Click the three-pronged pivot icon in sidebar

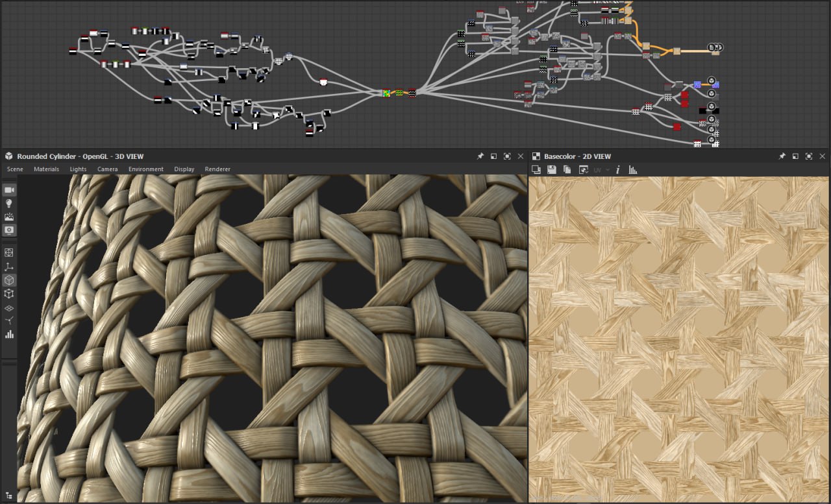click(9, 321)
